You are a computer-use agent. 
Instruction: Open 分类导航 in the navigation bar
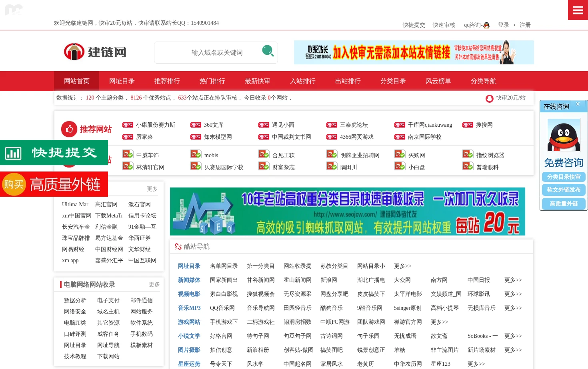coord(483,81)
